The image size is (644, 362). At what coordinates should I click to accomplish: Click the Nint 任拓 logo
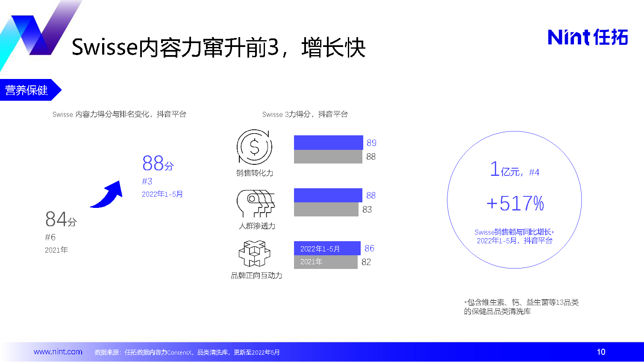pyautogui.click(x=588, y=37)
